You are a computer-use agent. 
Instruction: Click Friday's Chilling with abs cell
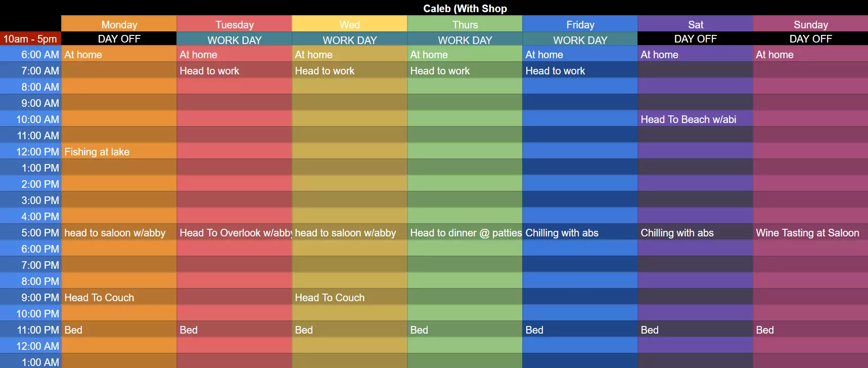click(x=580, y=233)
